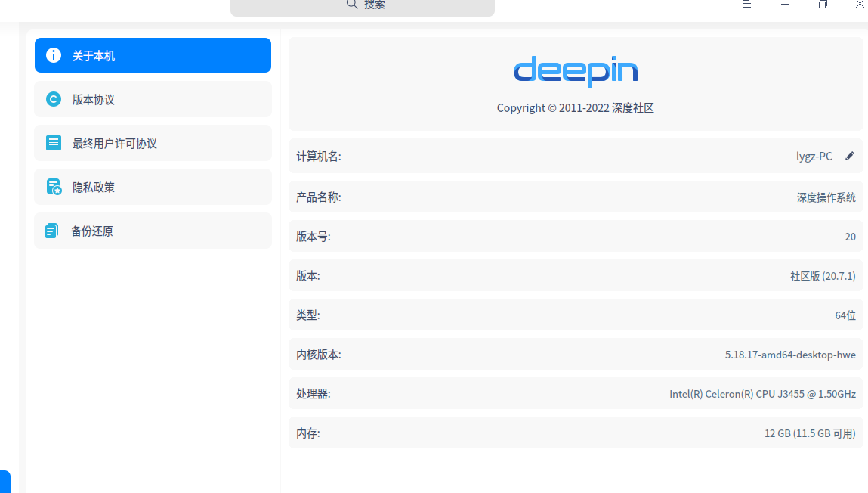Viewport: 868px width, 493px height.
Task: Select 关于本机 in sidebar
Action: [x=153, y=55]
